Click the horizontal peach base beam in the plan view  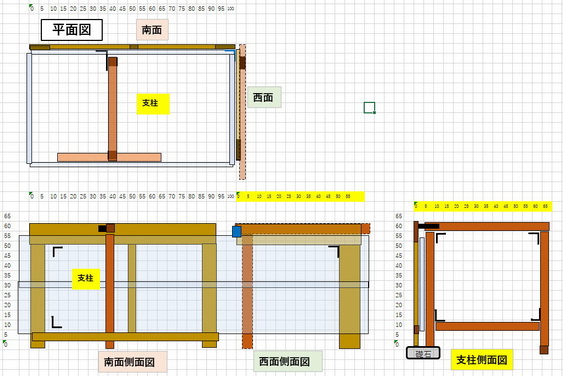(x=109, y=157)
